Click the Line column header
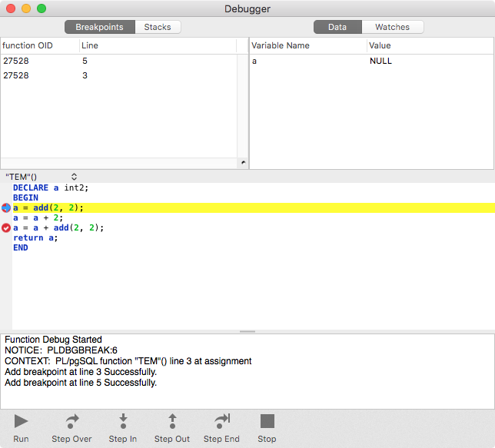Screen dimensions: 495x448 [158, 45]
